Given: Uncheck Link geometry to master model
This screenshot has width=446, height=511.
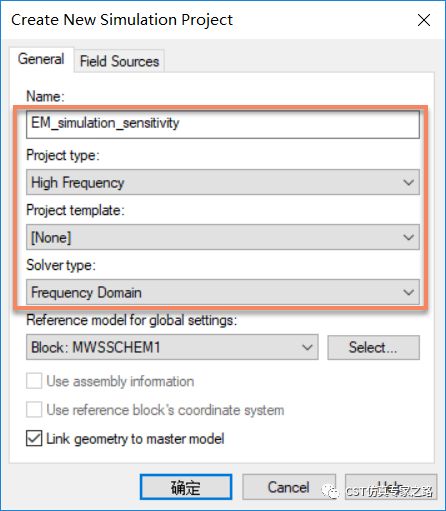Looking at the screenshot, I should [x=34, y=438].
